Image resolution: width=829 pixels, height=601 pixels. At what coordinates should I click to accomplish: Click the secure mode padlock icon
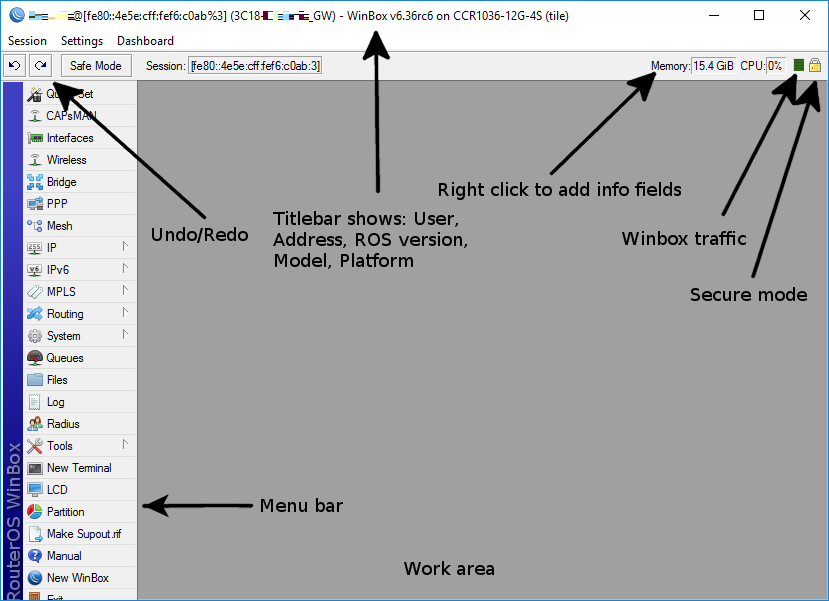pyautogui.click(x=815, y=65)
